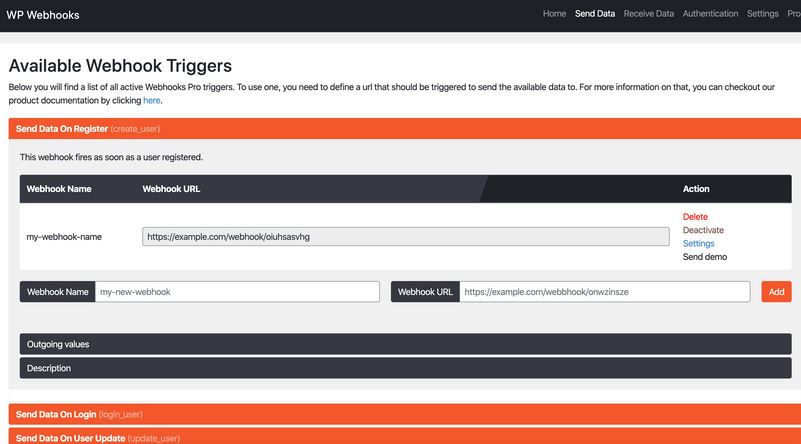801x444 pixels.
Task: Collapse the Send Data On Register section
Action: pos(405,129)
